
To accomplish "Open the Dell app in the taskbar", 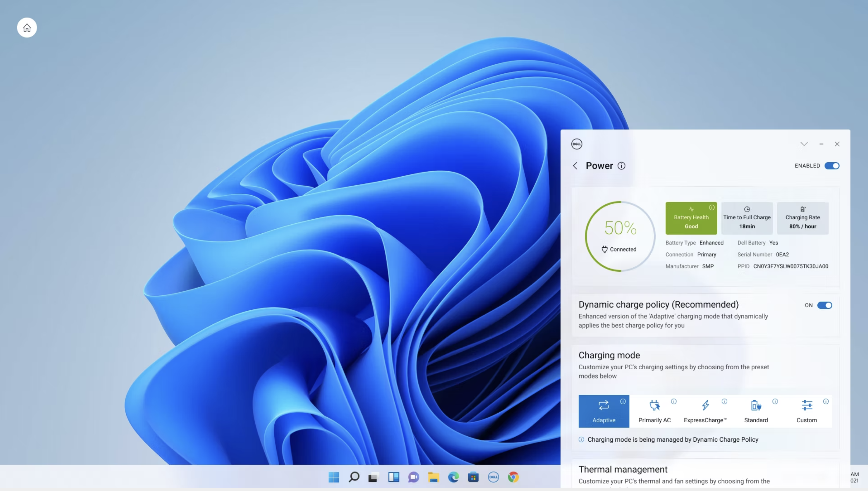I will pyautogui.click(x=493, y=477).
